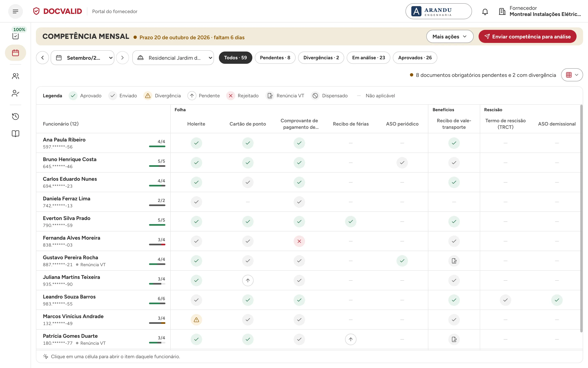The width and height of the screenshot is (588, 368).
Task: Filter by Divergências · 2
Action: [321, 58]
